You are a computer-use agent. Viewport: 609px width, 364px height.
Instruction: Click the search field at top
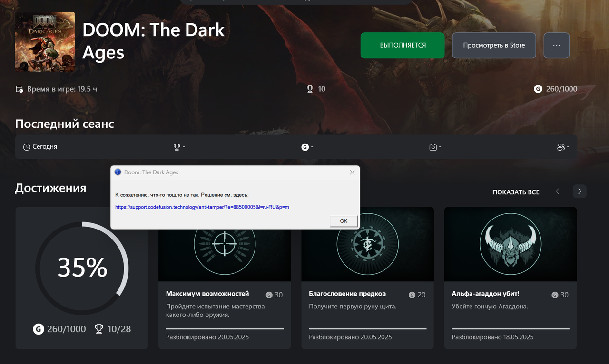[296, 2]
